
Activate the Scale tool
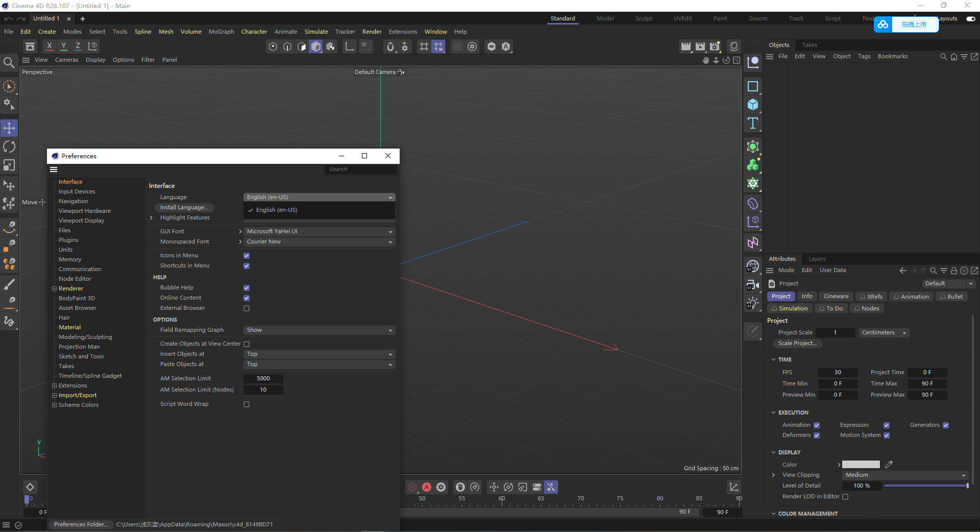pos(9,165)
